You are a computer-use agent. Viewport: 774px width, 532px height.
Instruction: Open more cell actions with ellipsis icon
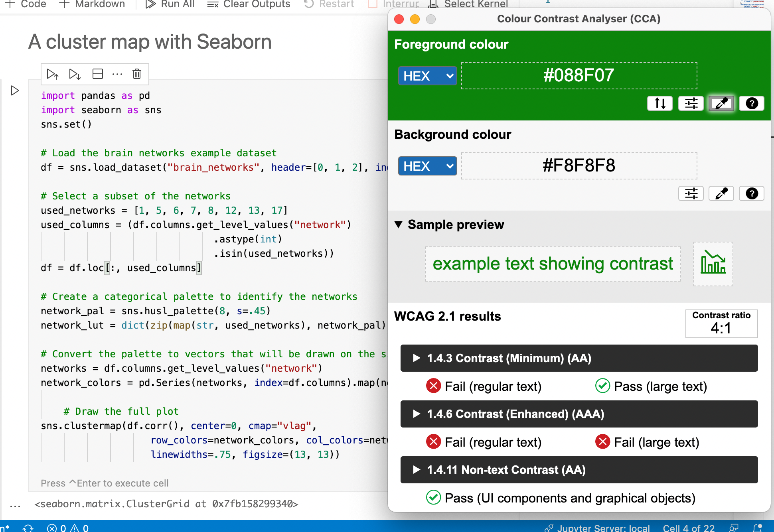(117, 74)
